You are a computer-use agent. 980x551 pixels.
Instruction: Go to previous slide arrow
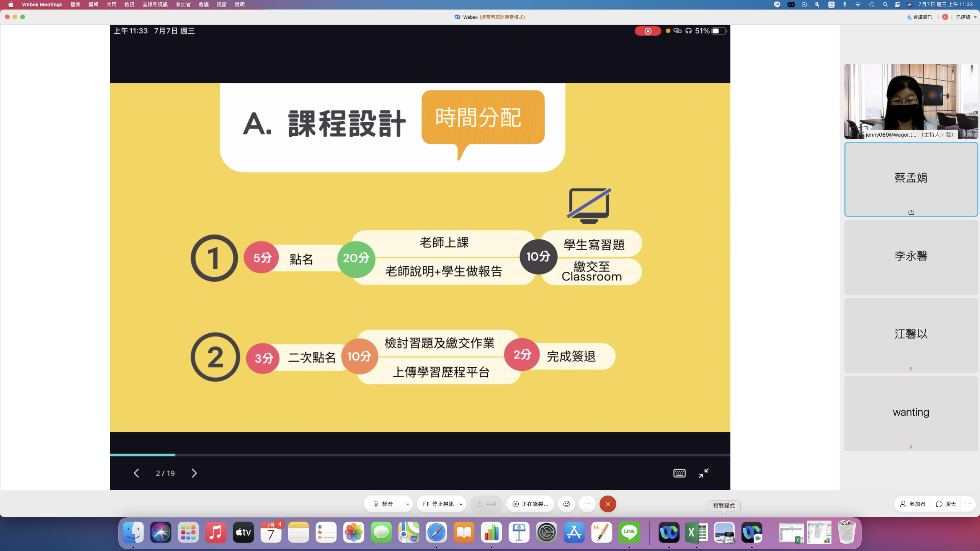[x=137, y=473]
